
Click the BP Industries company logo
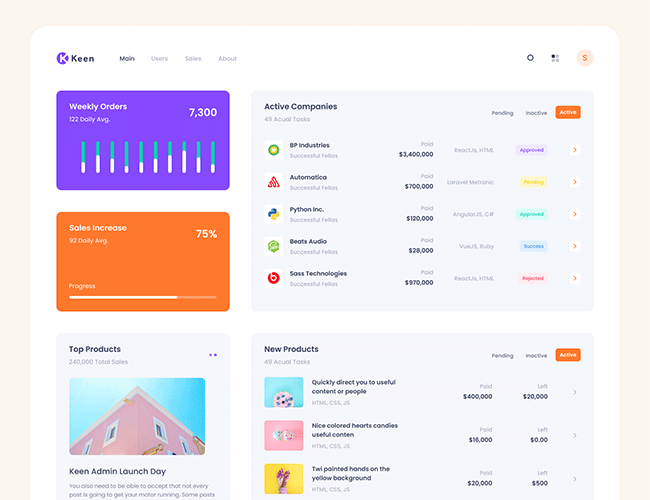(272, 150)
